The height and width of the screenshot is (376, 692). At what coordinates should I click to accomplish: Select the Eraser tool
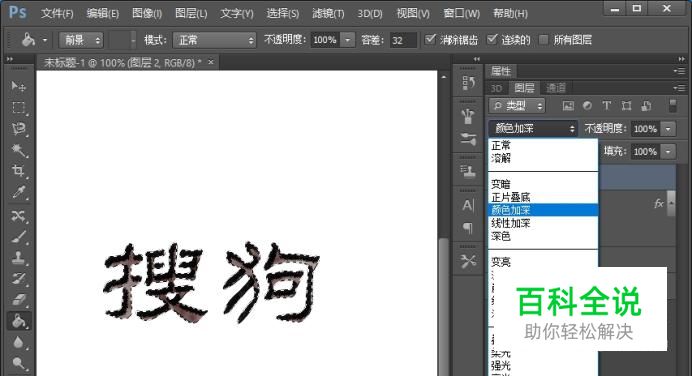tap(18, 300)
